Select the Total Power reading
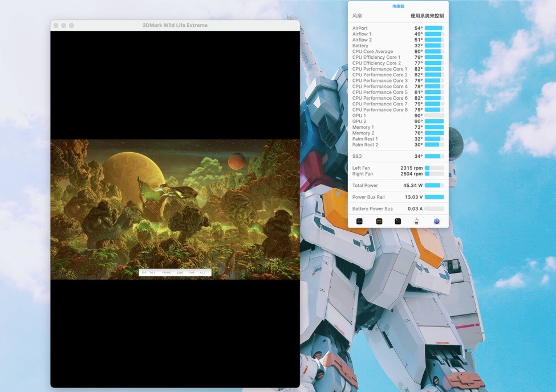This screenshot has width=556, height=392. point(398,185)
